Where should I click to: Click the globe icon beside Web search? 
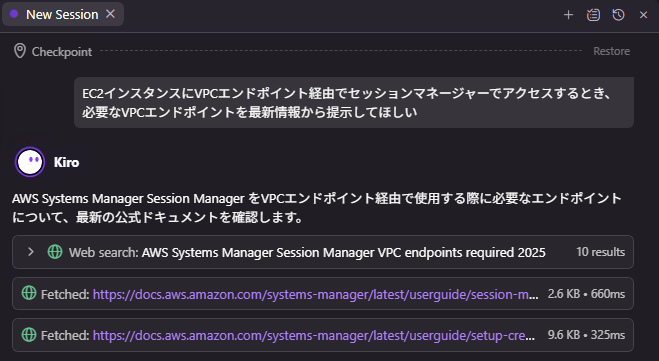(55, 252)
